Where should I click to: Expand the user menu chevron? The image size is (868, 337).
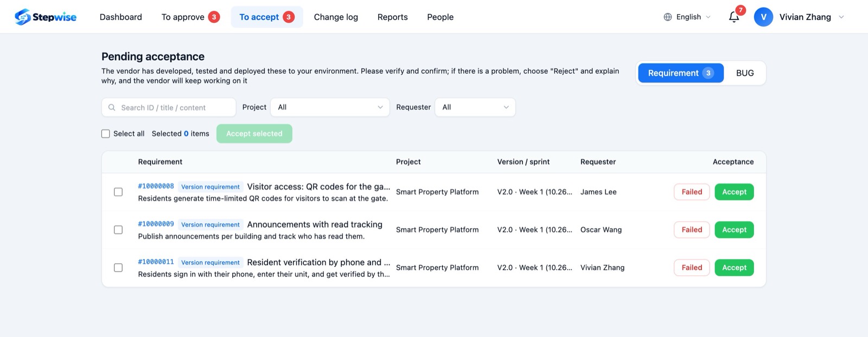coord(841,17)
